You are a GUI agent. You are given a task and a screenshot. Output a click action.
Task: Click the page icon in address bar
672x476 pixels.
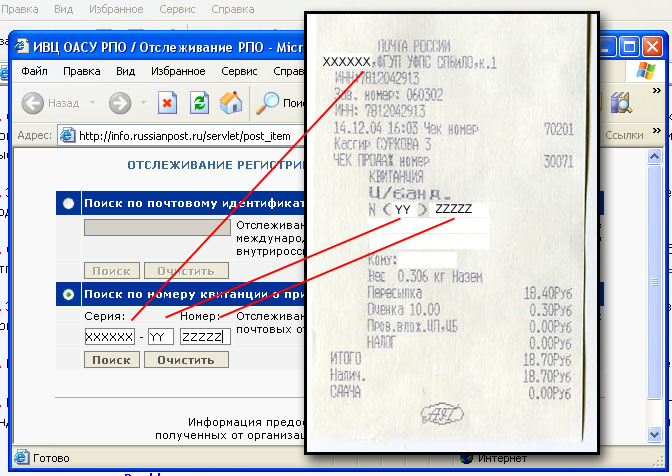(x=67, y=135)
